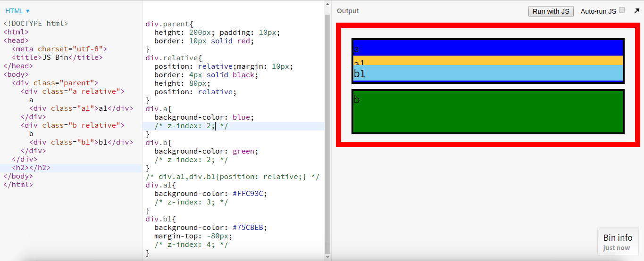Click the green box labeled b
644x261 pixels.
(488, 112)
